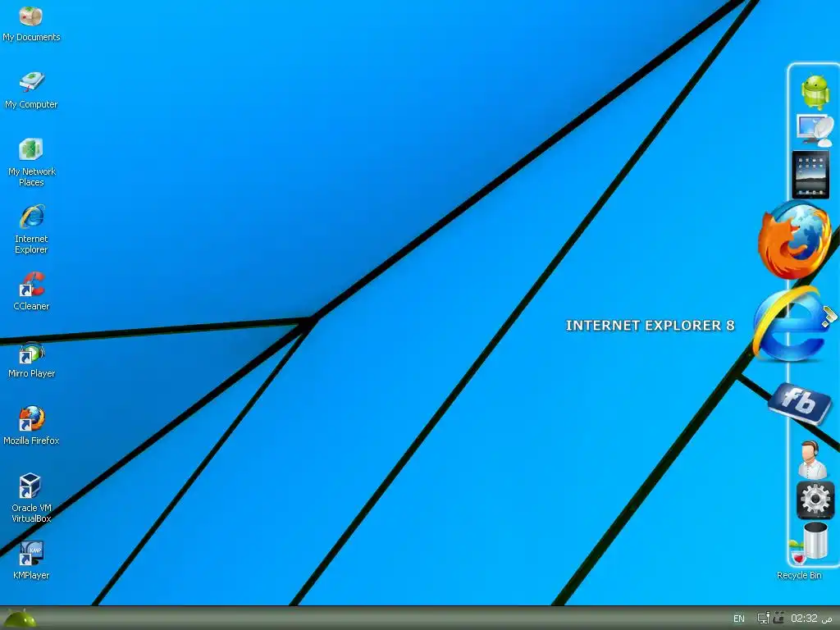Click the Recycle Bin label text
This screenshot has width=840, height=630.
(799, 575)
